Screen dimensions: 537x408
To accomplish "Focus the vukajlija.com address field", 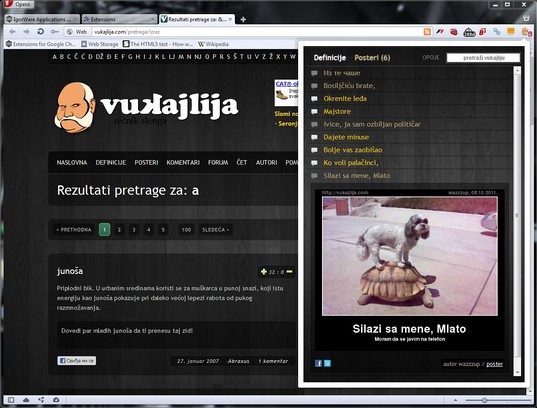I will click(257, 32).
